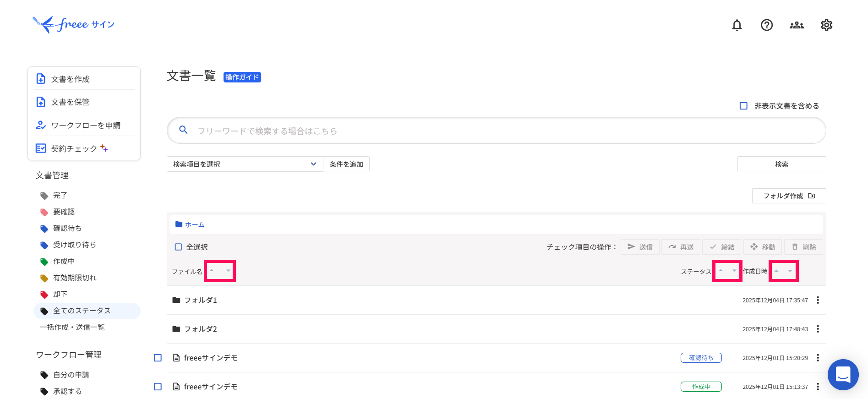Sort ステータス ascending with the up arrow
868x399 pixels.
point(721,271)
